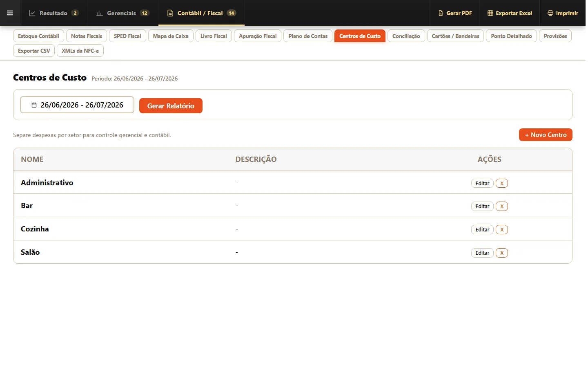Edit the Administrativo cost center
588x368 pixels.
tap(482, 183)
